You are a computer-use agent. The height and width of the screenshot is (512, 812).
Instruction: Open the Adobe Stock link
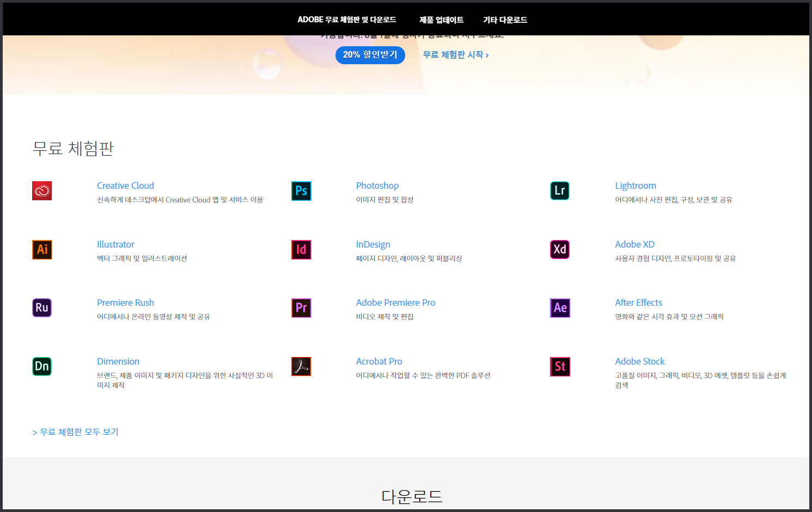pos(640,361)
